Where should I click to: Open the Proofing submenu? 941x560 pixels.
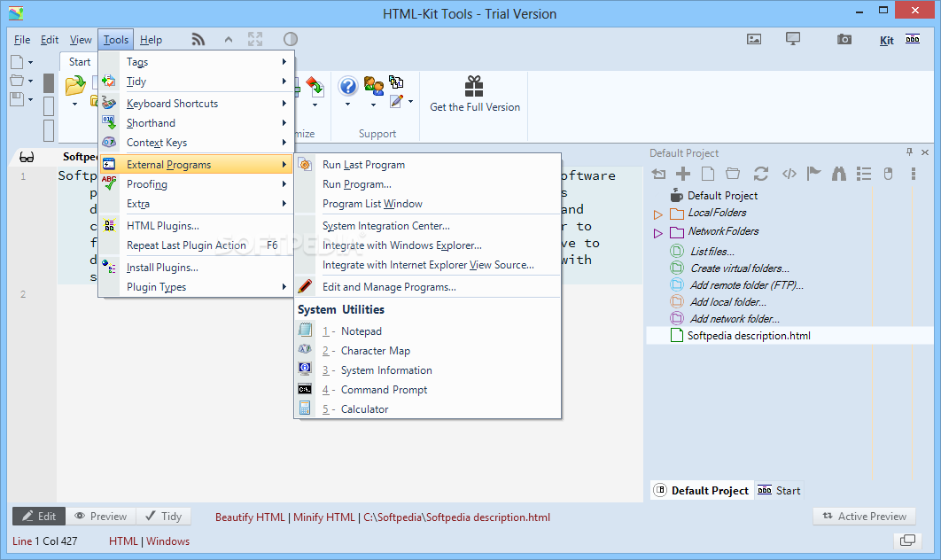click(x=197, y=184)
